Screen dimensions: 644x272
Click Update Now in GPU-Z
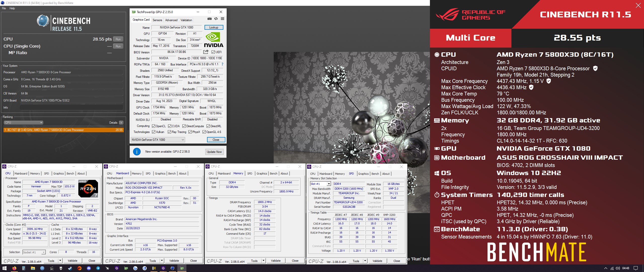coord(214,152)
